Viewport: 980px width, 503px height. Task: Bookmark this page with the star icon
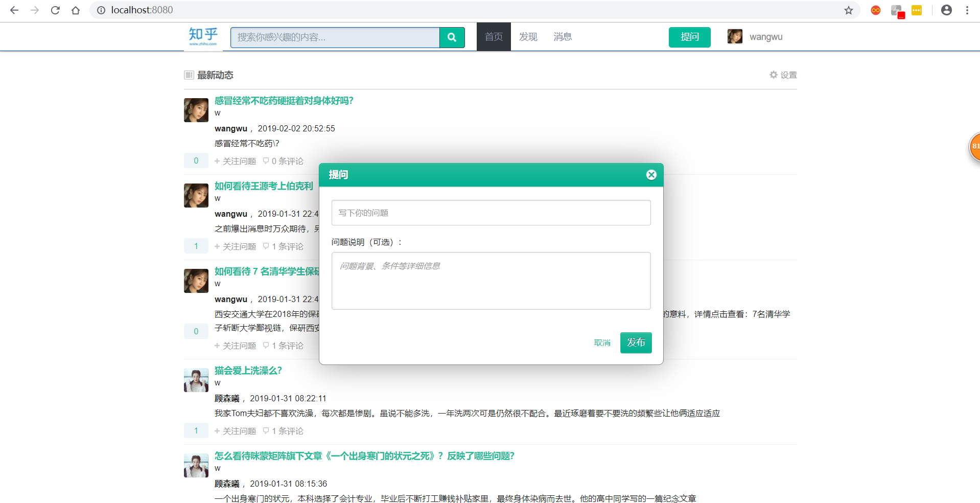coord(849,10)
